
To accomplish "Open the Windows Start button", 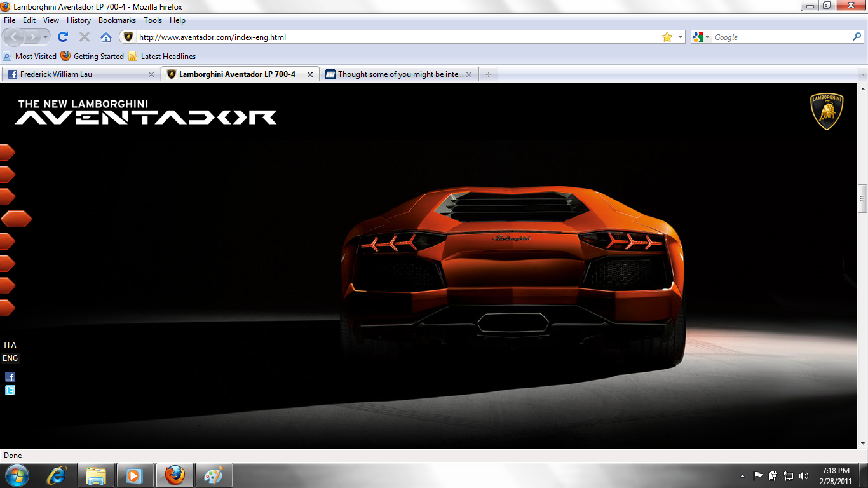I will tap(17, 475).
